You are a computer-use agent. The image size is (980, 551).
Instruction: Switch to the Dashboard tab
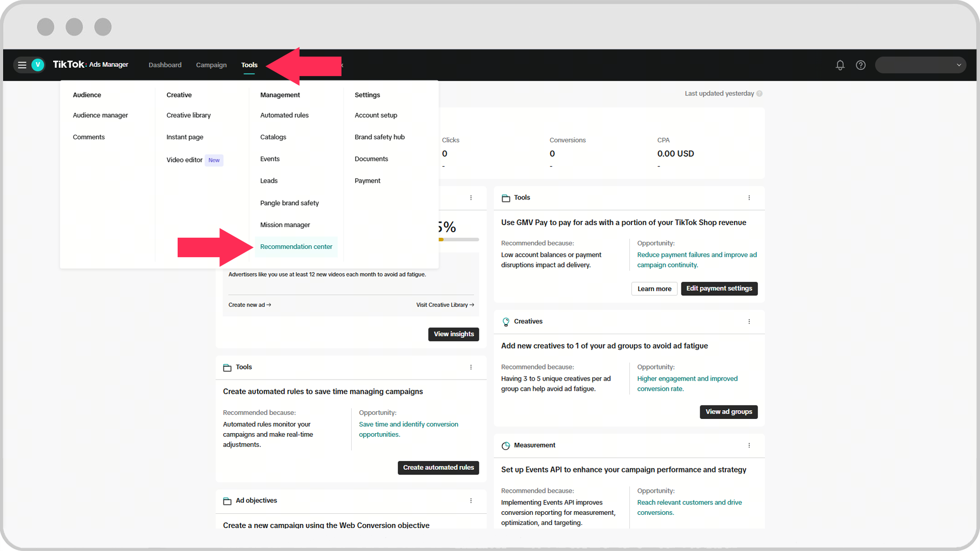(x=165, y=65)
